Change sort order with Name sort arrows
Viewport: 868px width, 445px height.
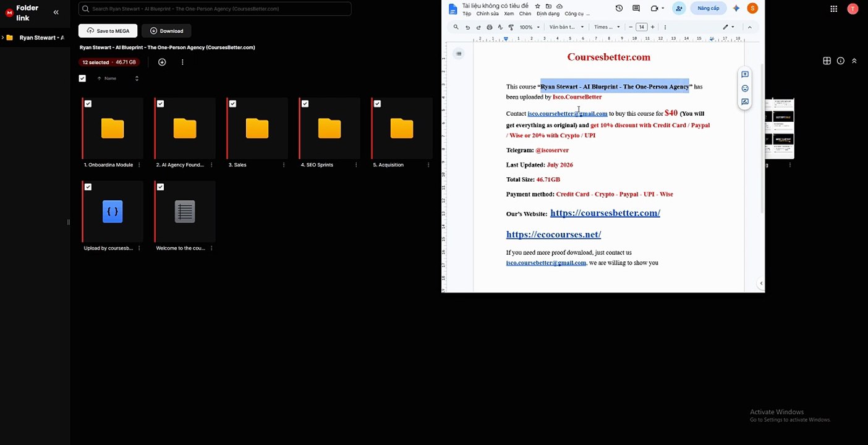(x=137, y=78)
